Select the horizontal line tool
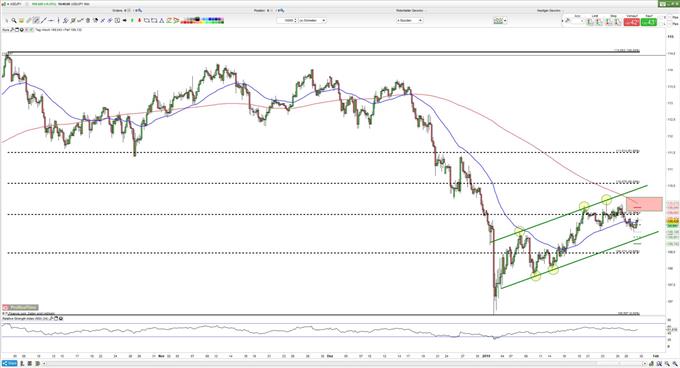Image resolution: width=680 pixels, height=368 pixels. (x=51, y=20)
